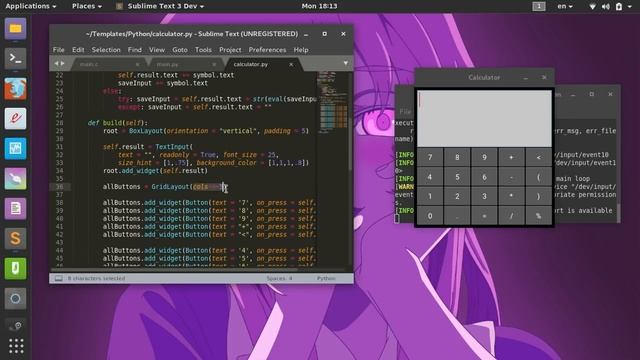
Task: Click the 8 button on the Calculator
Action: coord(457,157)
